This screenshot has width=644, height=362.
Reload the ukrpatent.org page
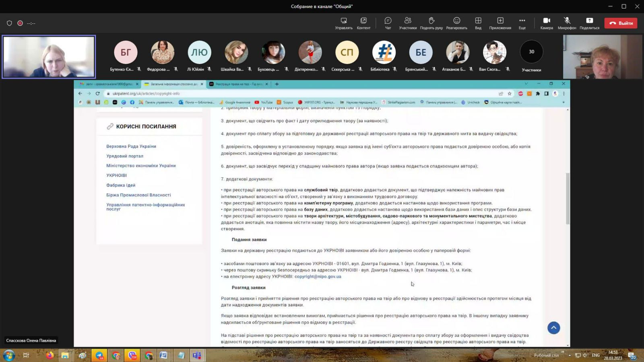(97, 93)
